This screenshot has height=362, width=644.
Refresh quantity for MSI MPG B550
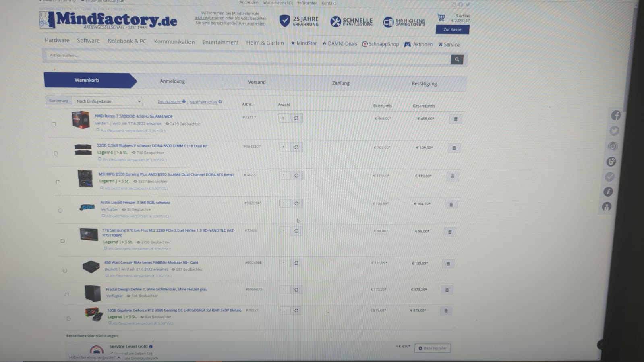(296, 176)
